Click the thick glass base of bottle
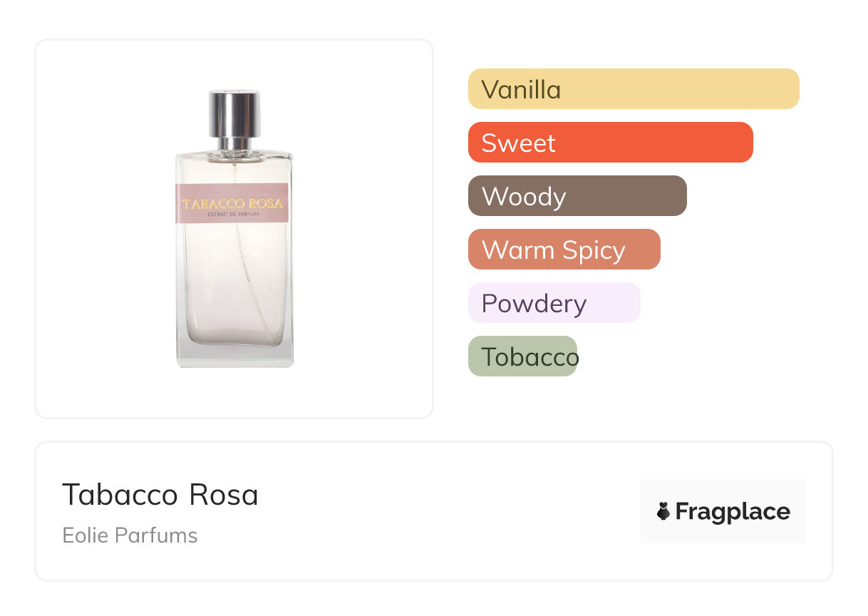This screenshot has height=616, width=868. 234,355
